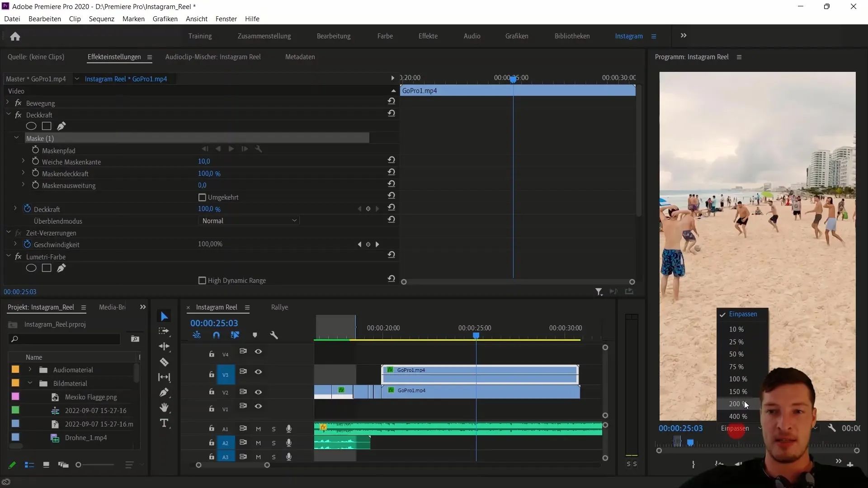Toggle V4 track output eye

258,352
